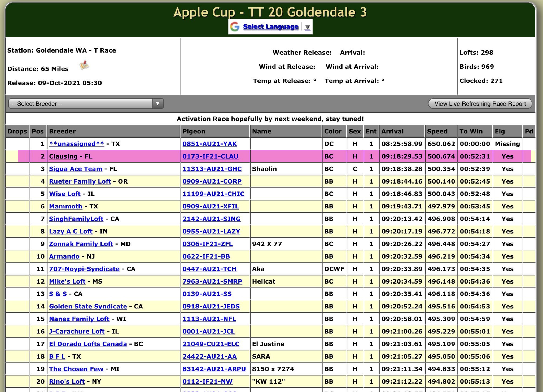Click the 707-Noypi-Syndicate breeder link

click(84, 269)
